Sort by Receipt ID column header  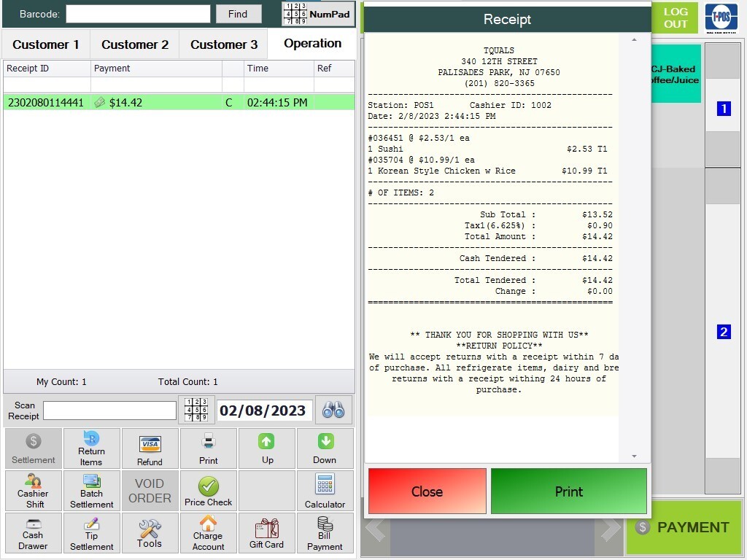click(47, 68)
